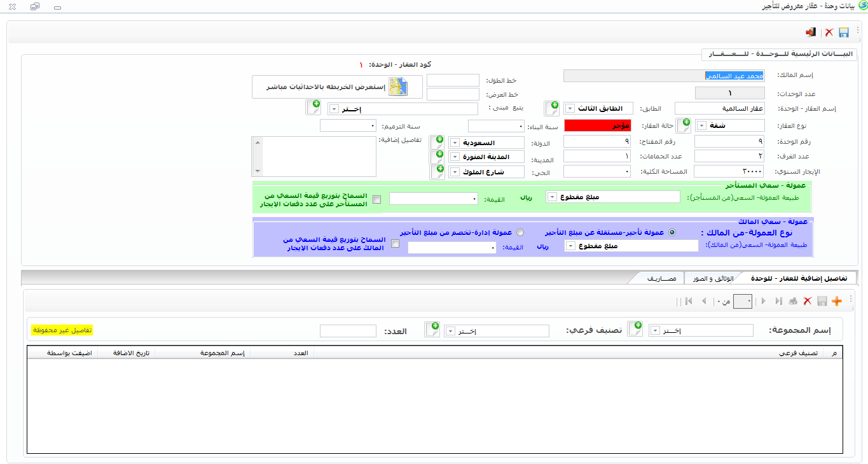
Task: Click the red مؤجر property status field
Action: [x=597, y=125]
